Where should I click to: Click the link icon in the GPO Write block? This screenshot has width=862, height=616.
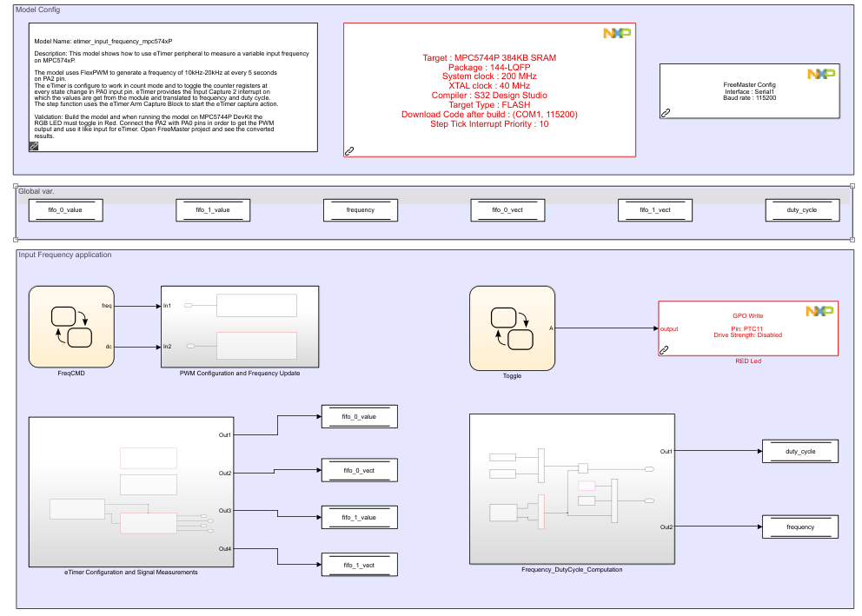click(664, 350)
